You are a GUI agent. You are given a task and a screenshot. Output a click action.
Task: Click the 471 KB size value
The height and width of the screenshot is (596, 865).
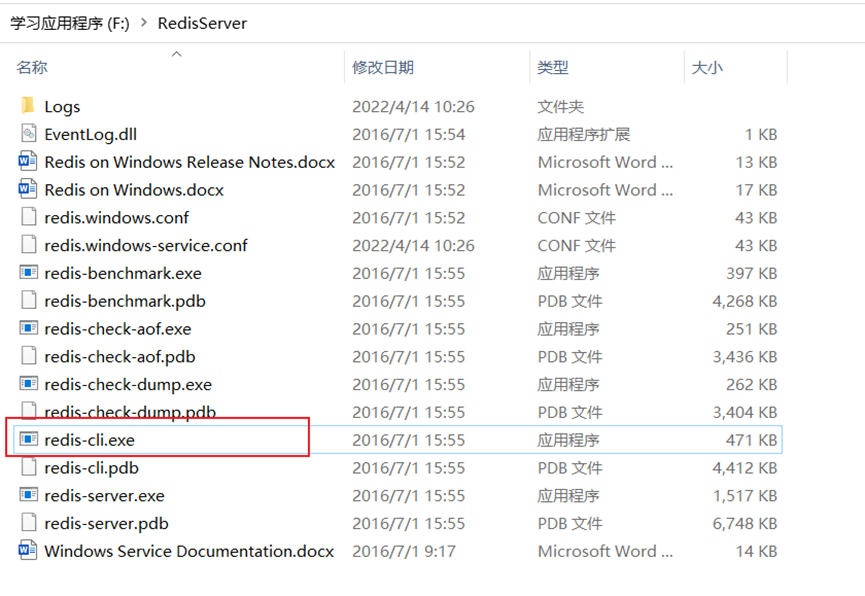[x=751, y=440]
